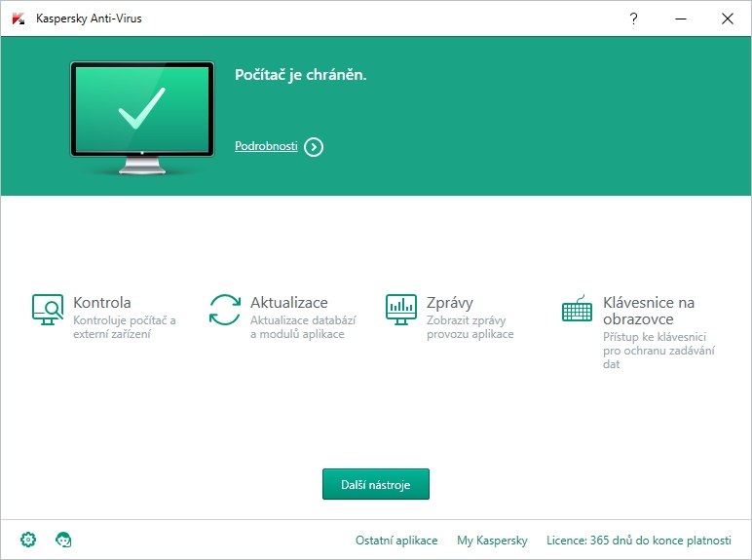Open the My Kaspersky link
Screen dimensions: 752x560
pos(492,541)
